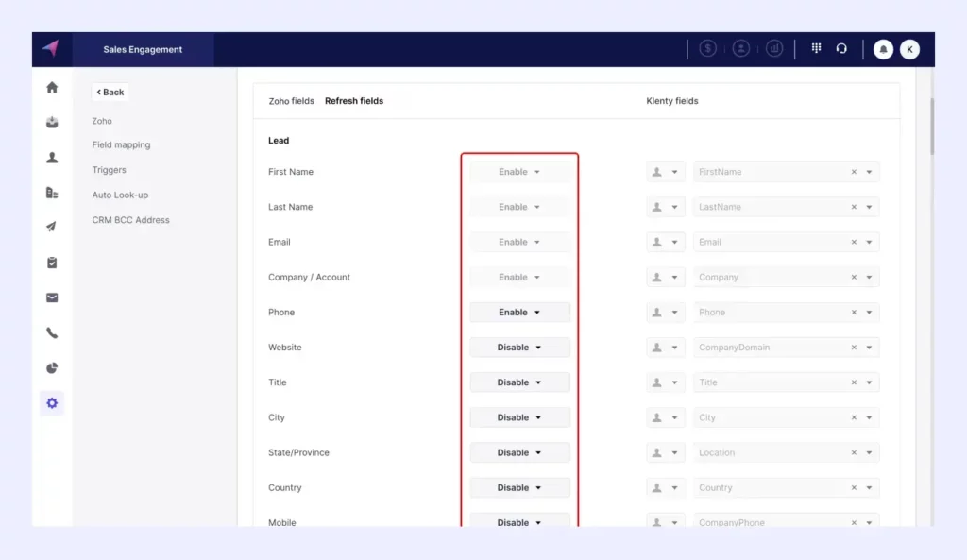Clear the Title Klenty field
967x560 pixels.
point(854,383)
